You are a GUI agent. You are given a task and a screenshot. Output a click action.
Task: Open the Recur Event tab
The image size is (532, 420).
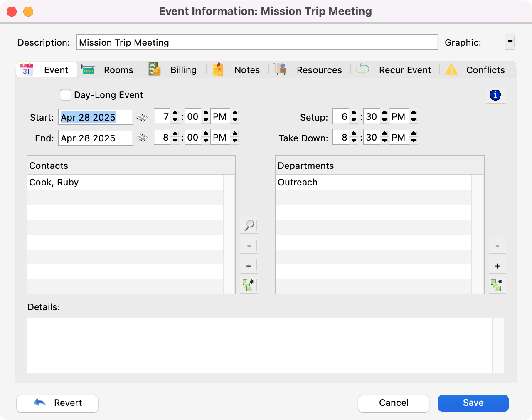(394, 70)
